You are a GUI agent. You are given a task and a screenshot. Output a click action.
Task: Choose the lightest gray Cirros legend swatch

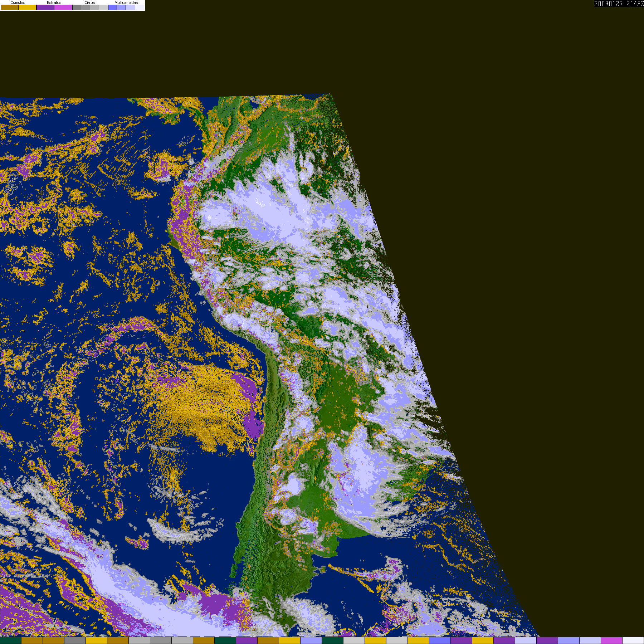click(x=103, y=7)
